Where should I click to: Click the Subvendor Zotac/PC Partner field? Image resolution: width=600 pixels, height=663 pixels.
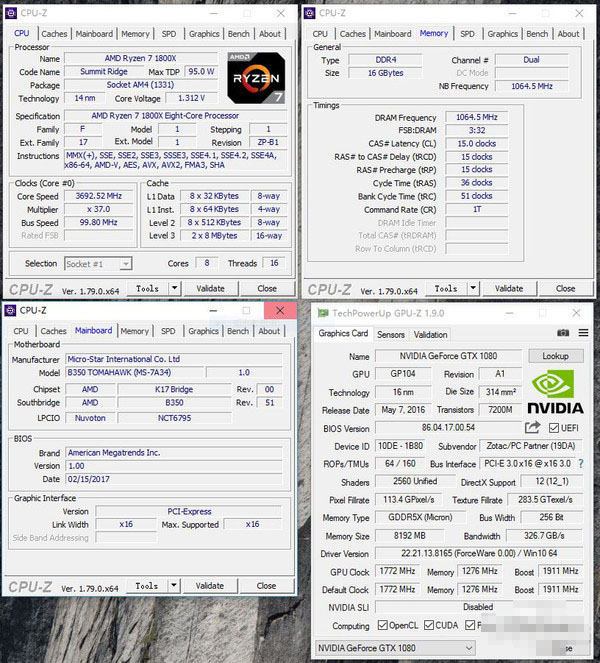click(x=531, y=446)
